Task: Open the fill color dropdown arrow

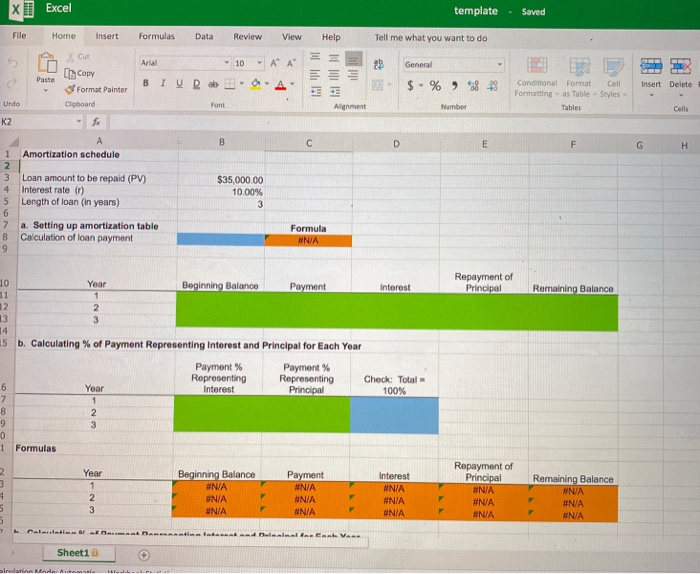Action: [x=267, y=83]
